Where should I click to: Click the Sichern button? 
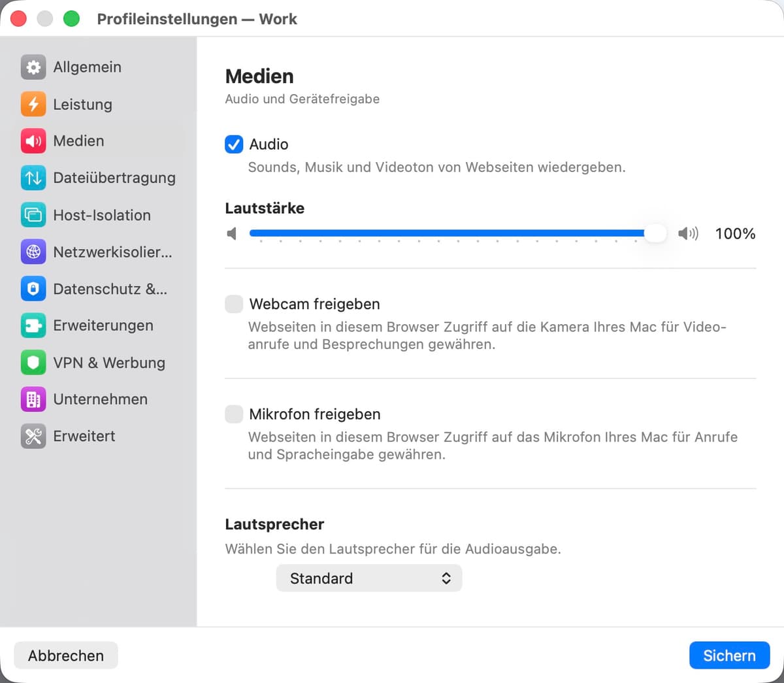(729, 656)
